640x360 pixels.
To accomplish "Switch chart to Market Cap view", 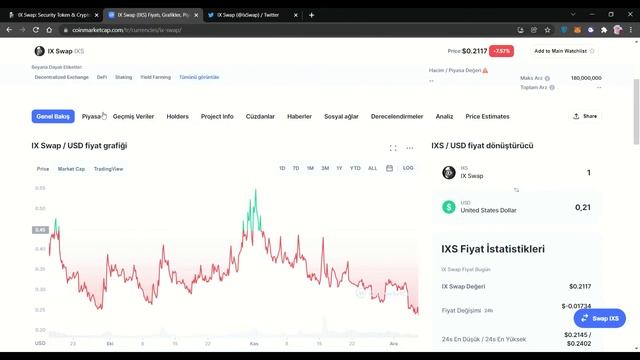I will click(71, 169).
